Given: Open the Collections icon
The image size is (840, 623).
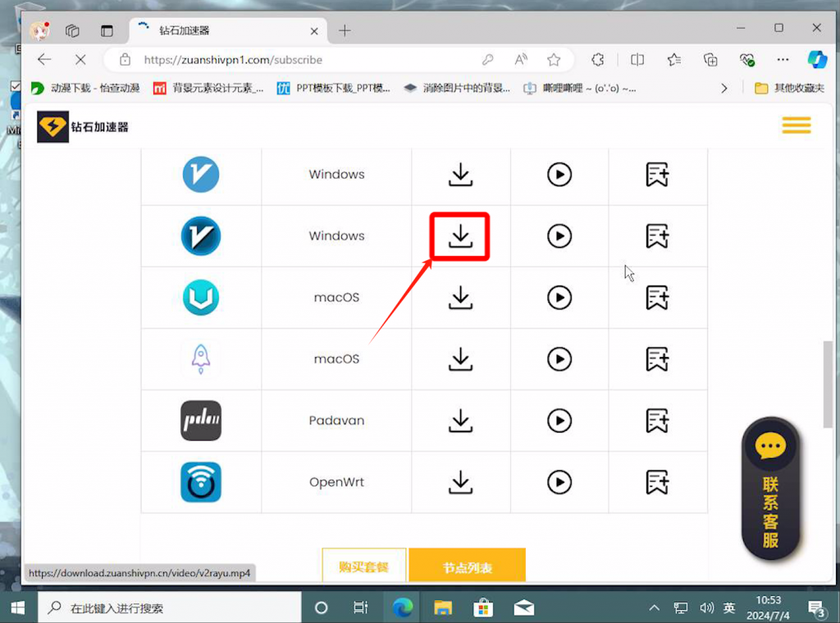Looking at the screenshot, I should 710,60.
